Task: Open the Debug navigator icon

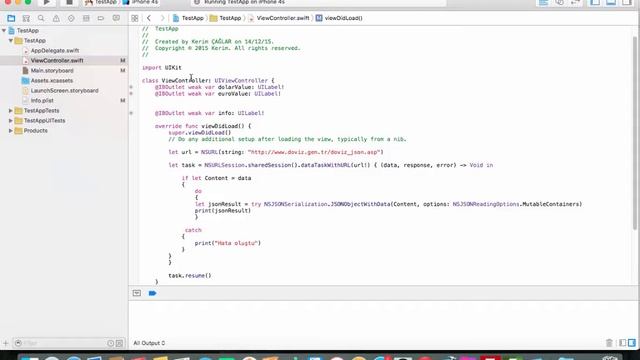Action: pyautogui.click(x=86, y=18)
